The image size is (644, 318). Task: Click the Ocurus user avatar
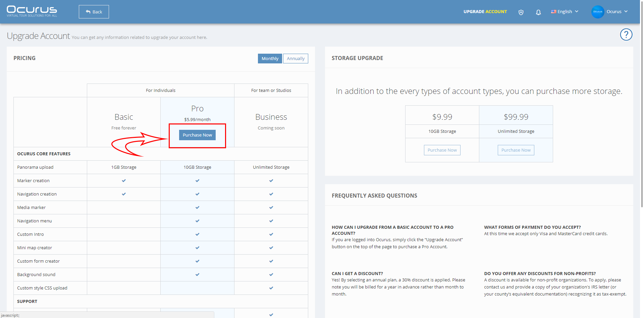(x=598, y=12)
